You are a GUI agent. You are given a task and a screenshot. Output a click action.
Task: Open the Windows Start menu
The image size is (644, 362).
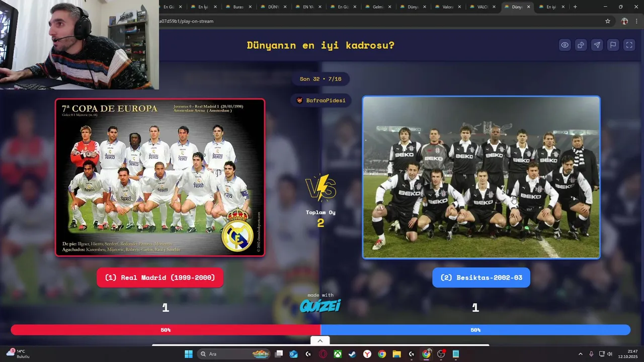tap(189, 354)
